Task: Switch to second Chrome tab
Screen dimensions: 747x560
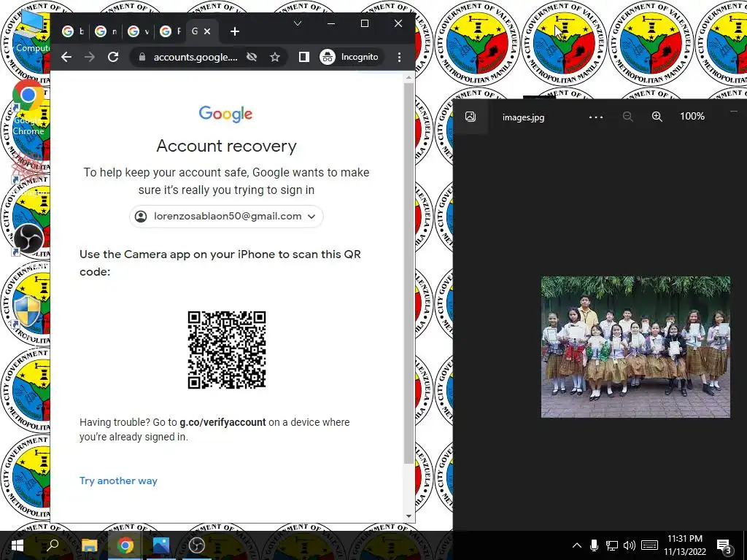Action: pyautogui.click(x=106, y=31)
